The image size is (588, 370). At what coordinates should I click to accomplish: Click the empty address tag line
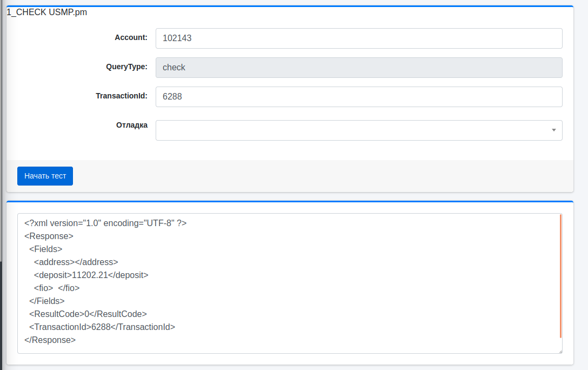point(76,262)
